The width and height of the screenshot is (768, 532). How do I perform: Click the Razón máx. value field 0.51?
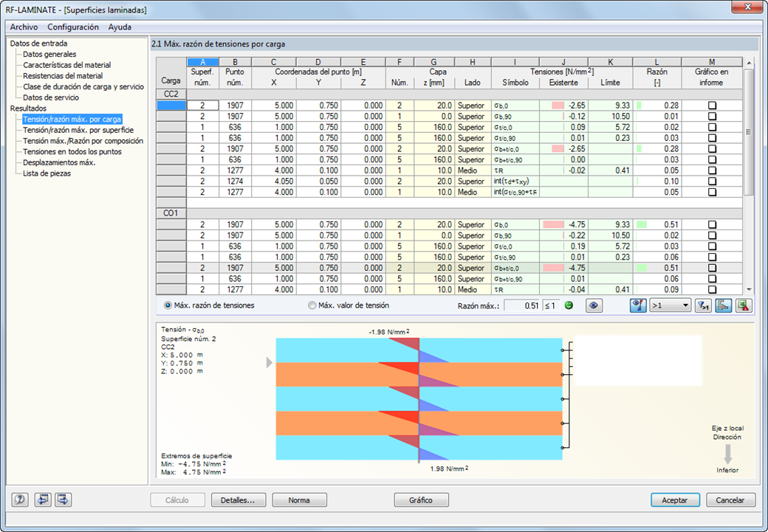click(x=523, y=305)
